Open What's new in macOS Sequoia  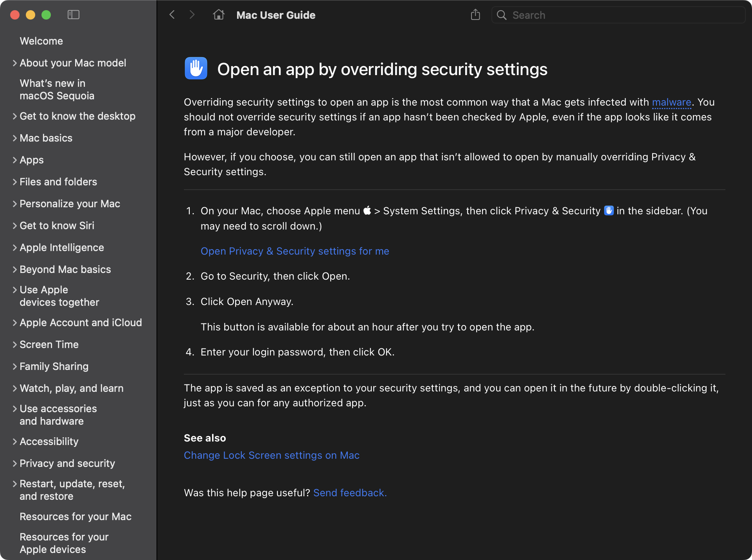click(x=57, y=90)
